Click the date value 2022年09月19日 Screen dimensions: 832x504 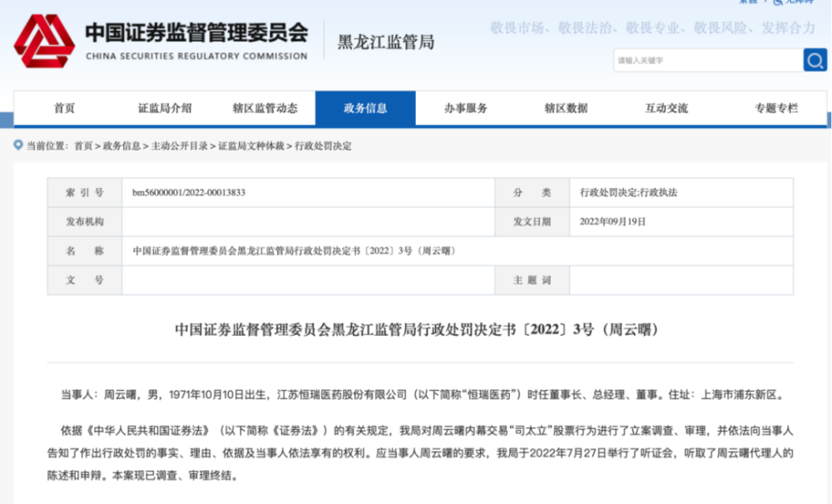613,222
